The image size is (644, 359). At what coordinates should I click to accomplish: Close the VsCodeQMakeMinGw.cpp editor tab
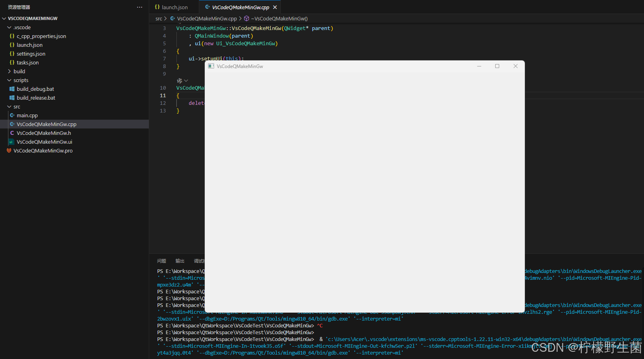pyautogui.click(x=275, y=7)
